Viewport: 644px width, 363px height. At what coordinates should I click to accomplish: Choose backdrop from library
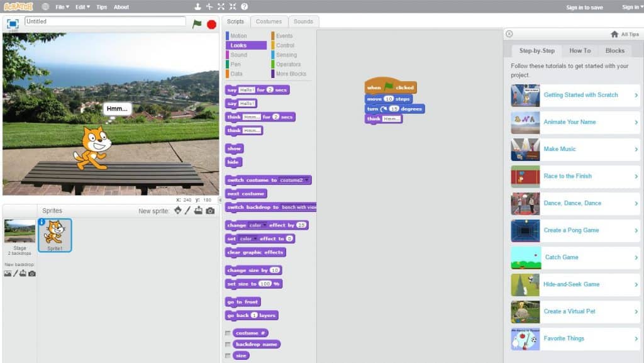coord(8,274)
